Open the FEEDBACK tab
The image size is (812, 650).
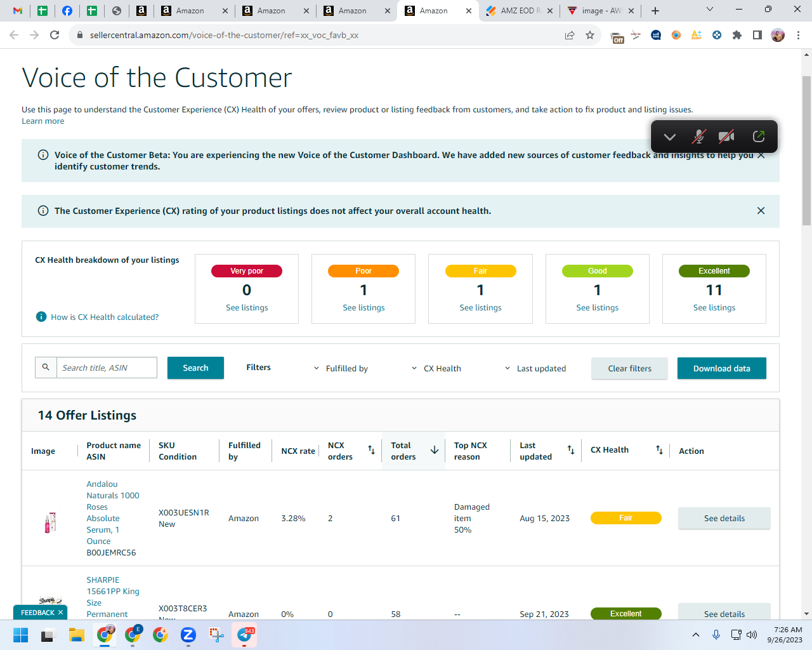pos(37,613)
